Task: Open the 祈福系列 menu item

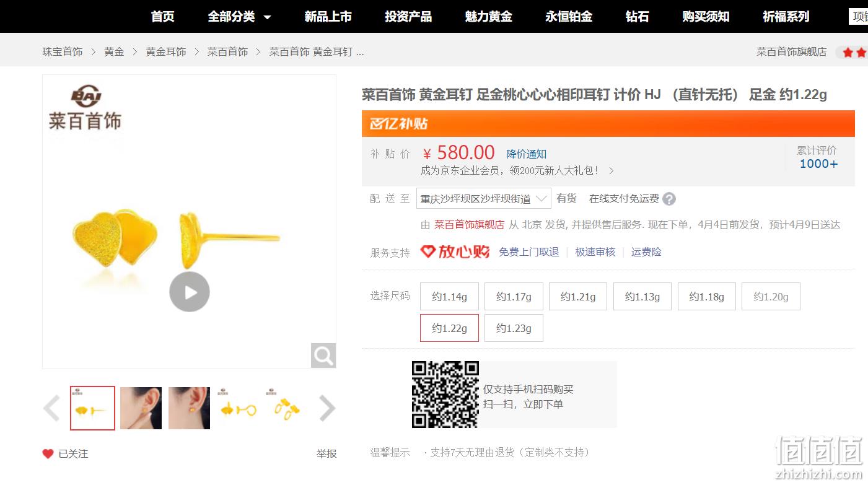Action: [x=786, y=17]
